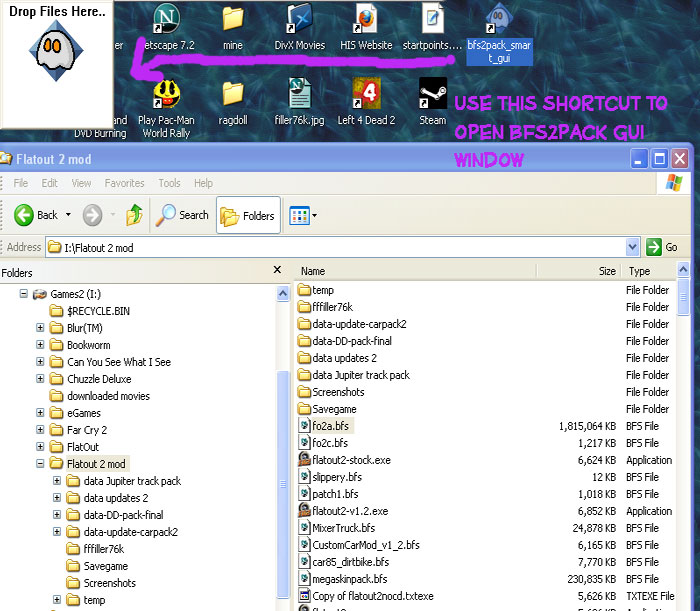Viewport: 700px width, 611px height.
Task: Open the Tools menu
Action: [x=169, y=183]
